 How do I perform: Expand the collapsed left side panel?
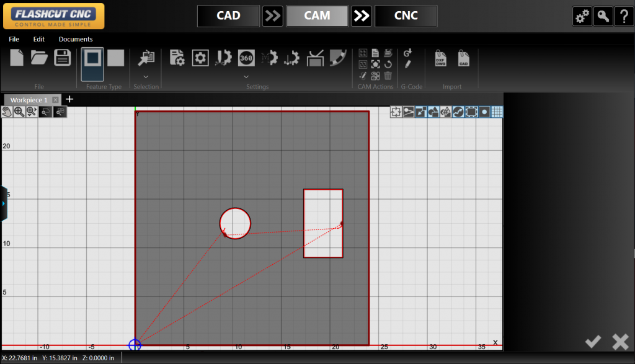[4, 203]
